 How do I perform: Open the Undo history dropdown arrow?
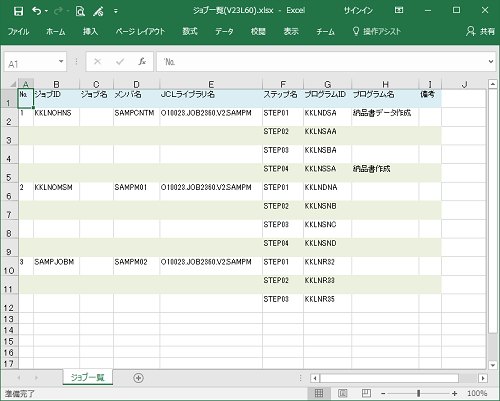[46, 11]
